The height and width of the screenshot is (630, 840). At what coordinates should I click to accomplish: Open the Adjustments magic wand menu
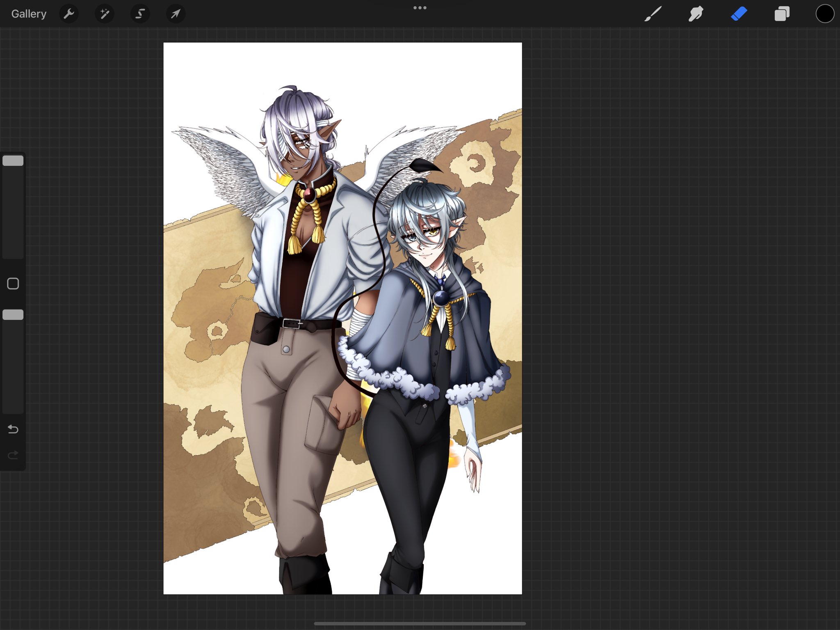[x=105, y=14]
